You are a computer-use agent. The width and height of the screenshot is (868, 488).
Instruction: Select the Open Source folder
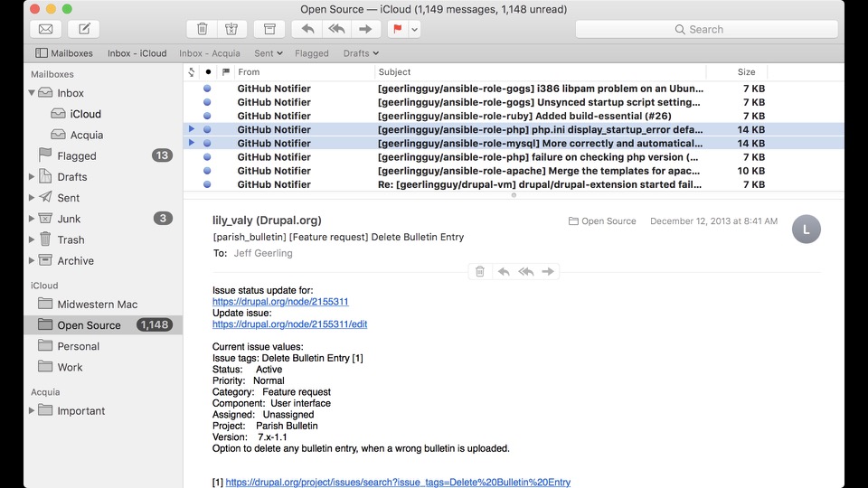coord(103,324)
